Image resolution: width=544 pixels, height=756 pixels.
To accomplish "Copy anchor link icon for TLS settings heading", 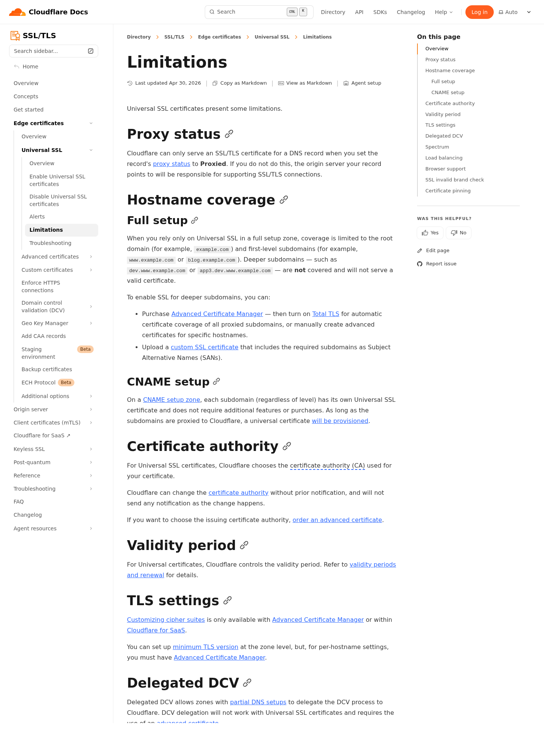I will click(x=227, y=600).
